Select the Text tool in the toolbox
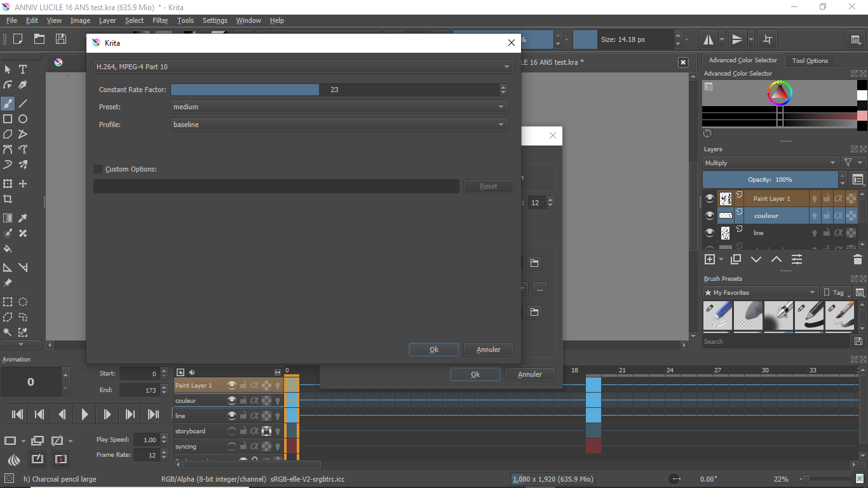 pos(23,69)
